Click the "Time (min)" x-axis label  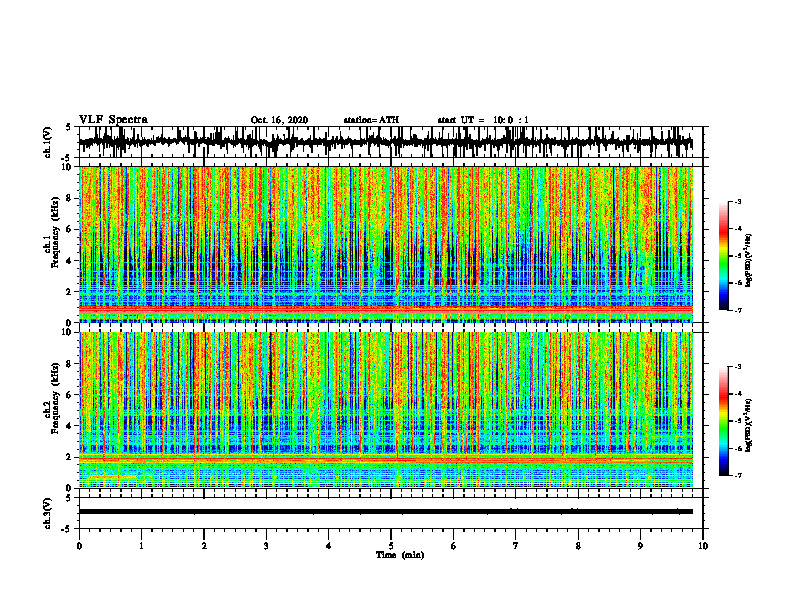click(400, 555)
